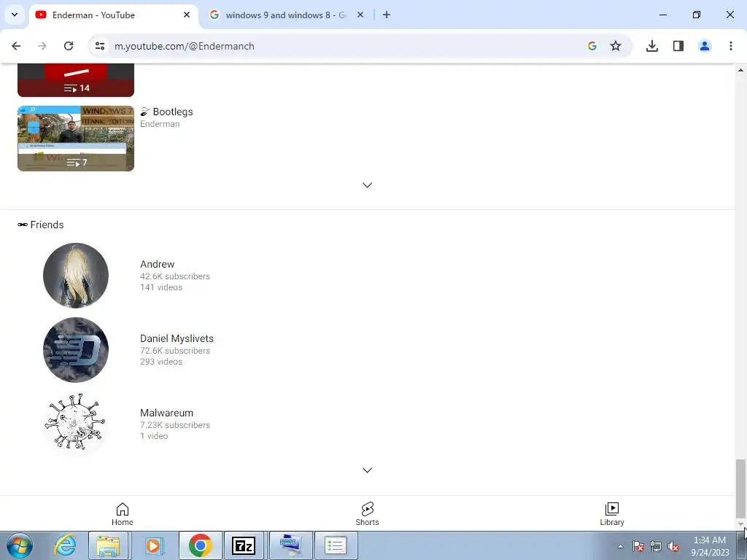Screen dimensions: 747x560
Task: Click the muted volume tray icon
Action: 673,547
